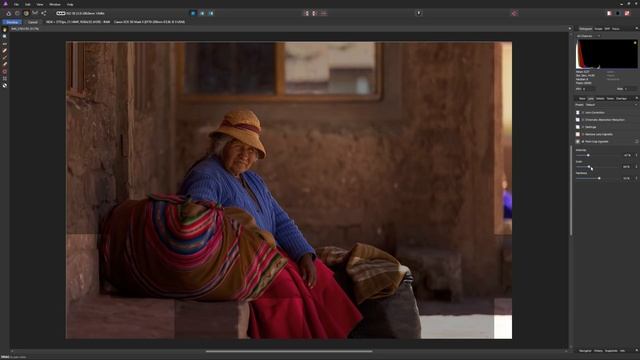Toggle Chromatic Aberration Reduction checkbox
Screen dimensions: 640x360
[x=578, y=120]
